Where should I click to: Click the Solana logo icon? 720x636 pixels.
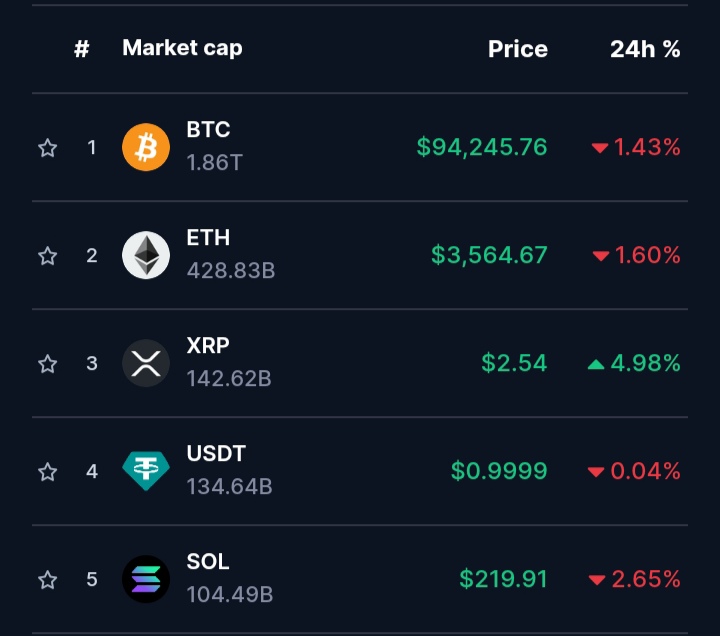pos(146,579)
